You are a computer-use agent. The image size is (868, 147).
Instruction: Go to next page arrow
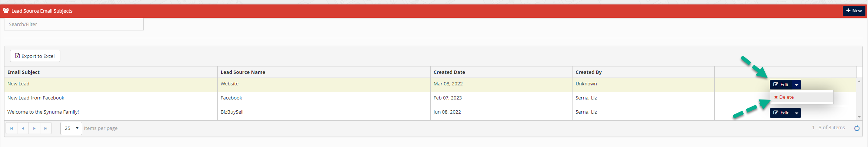click(34, 128)
